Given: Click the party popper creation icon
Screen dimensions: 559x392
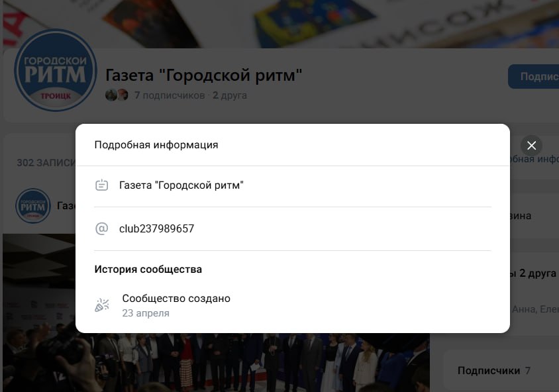Looking at the screenshot, I should 102,305.
